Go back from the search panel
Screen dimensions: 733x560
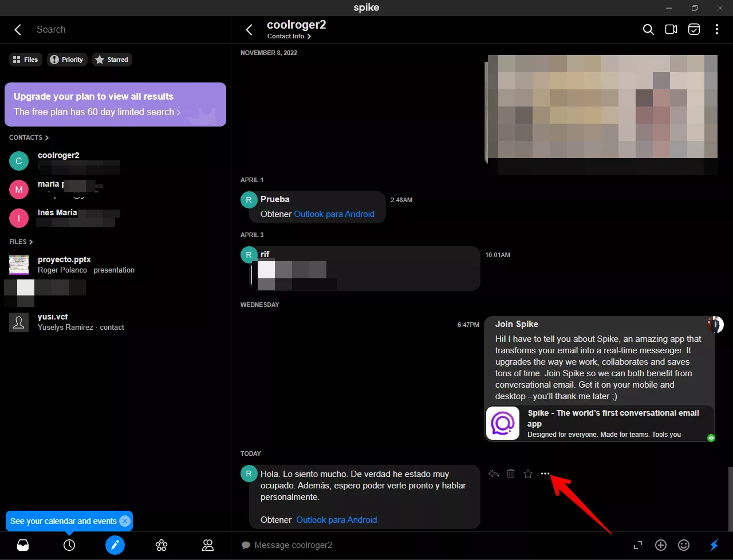coord(18,30)
